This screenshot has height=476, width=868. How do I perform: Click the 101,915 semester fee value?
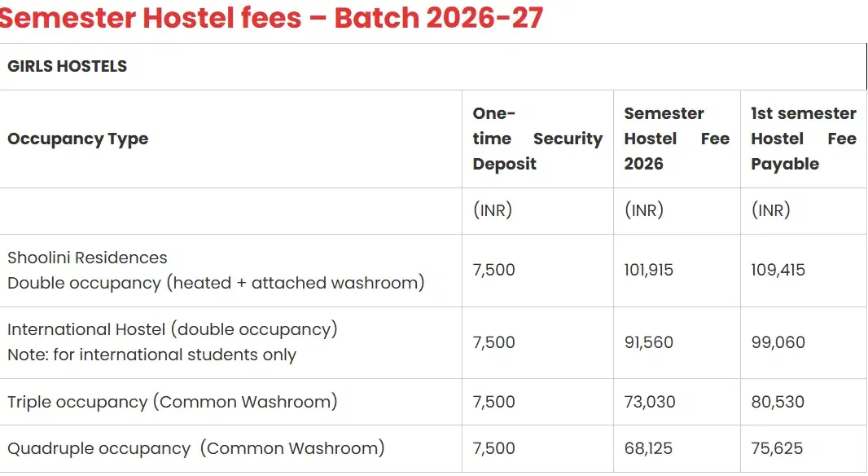click(x=649, y=270)
